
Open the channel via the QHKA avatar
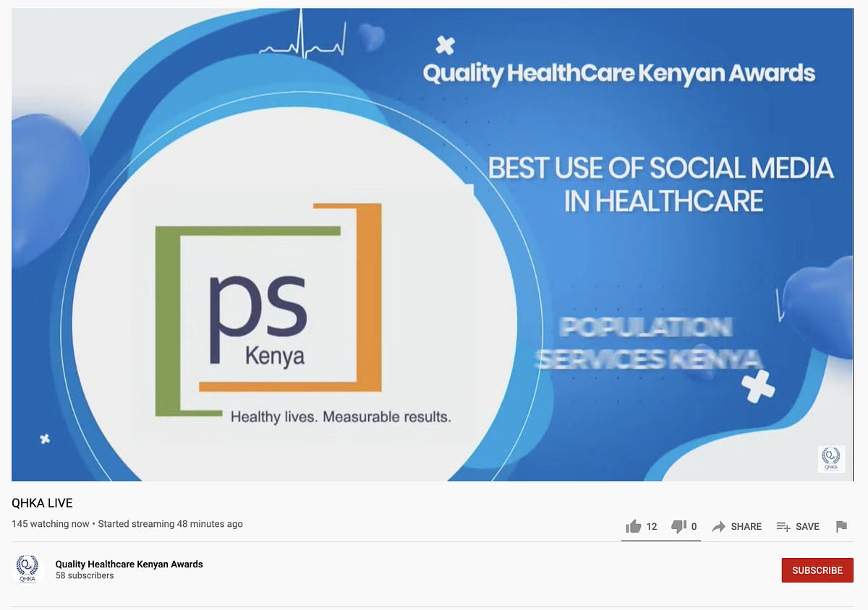click(x=27, y=570)
